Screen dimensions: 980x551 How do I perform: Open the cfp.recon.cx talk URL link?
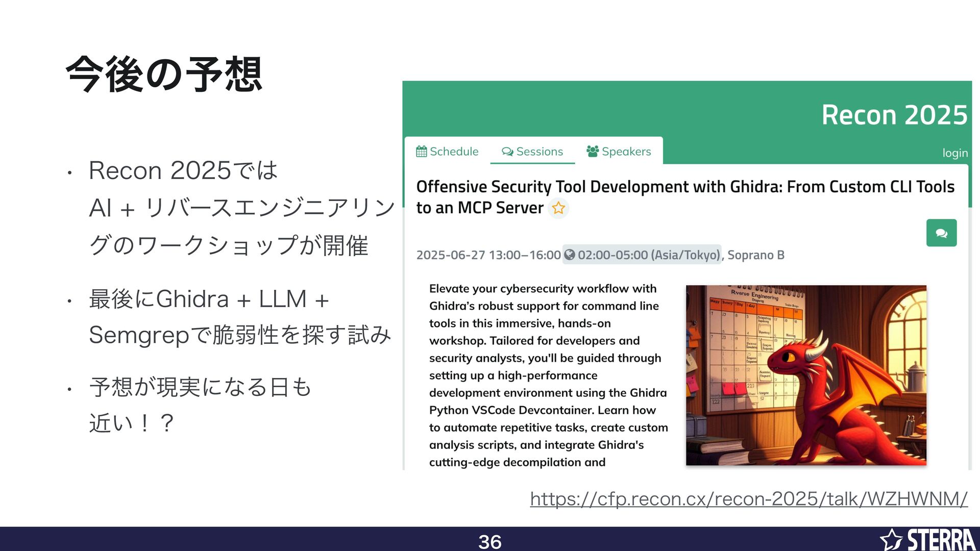[x=749, y=498]
